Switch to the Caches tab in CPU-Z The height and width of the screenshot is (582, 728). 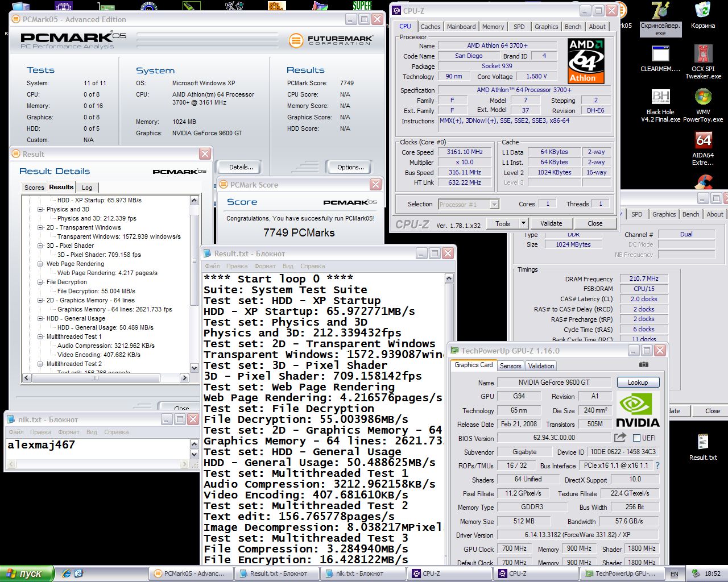[430, 27]
